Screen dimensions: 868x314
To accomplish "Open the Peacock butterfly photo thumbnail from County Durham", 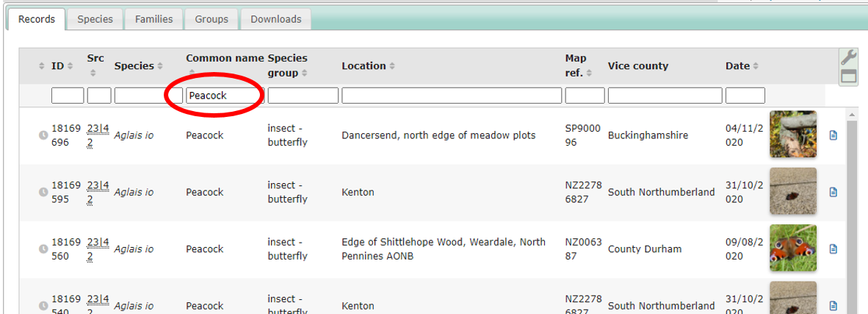I will (793, 249).
